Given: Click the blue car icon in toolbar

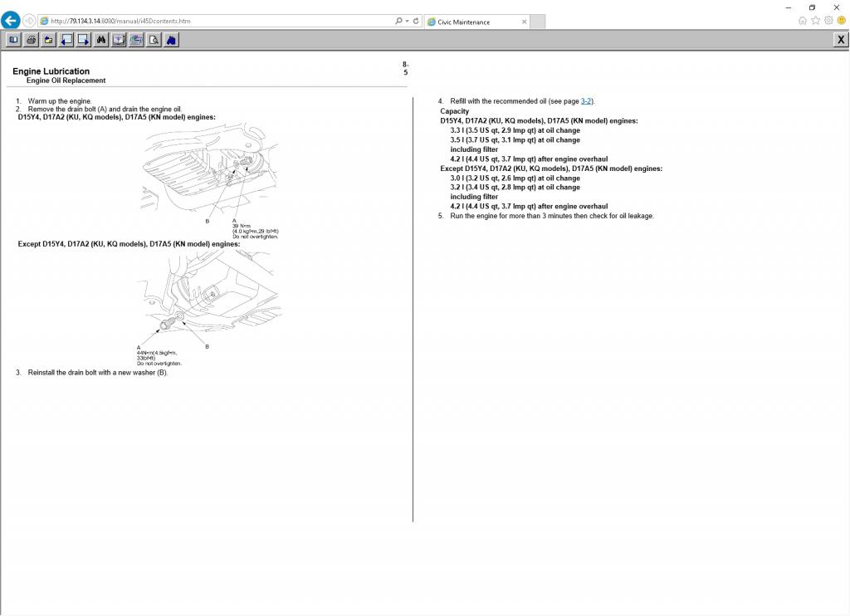Looking at the screenshot, I should coord(171,40).
